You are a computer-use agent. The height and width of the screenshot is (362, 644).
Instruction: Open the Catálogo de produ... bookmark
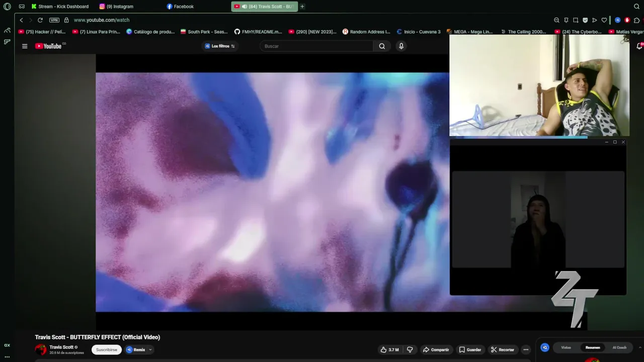151,32
